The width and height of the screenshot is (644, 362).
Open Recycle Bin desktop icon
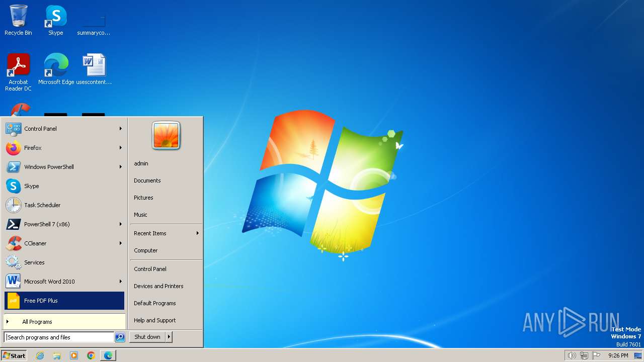18,20
